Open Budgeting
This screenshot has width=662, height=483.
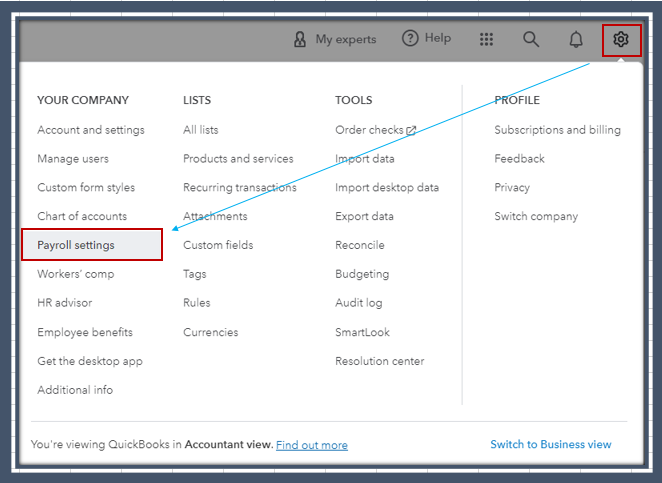[362, 274]
